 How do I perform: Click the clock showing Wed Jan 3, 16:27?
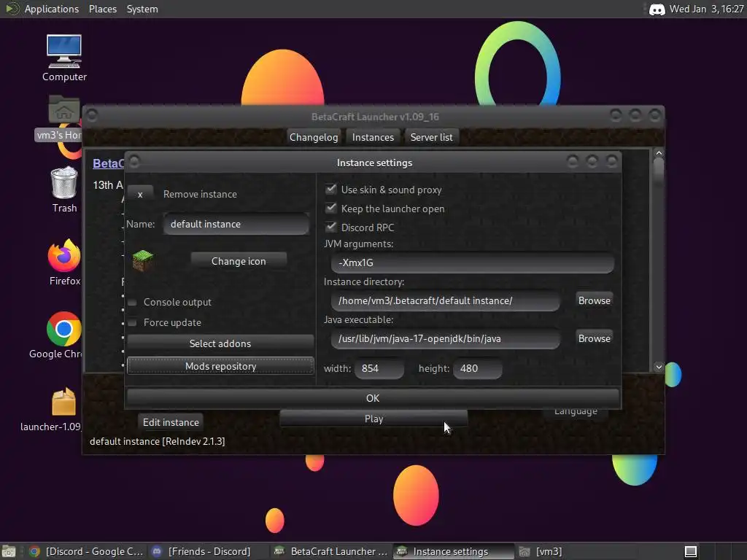(706, 9)
